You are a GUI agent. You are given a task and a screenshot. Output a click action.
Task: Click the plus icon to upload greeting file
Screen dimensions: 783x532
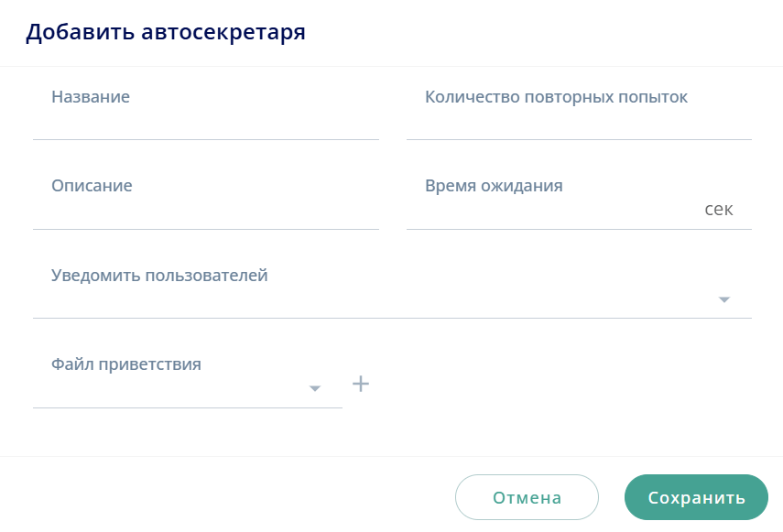[x=360, y=384]
